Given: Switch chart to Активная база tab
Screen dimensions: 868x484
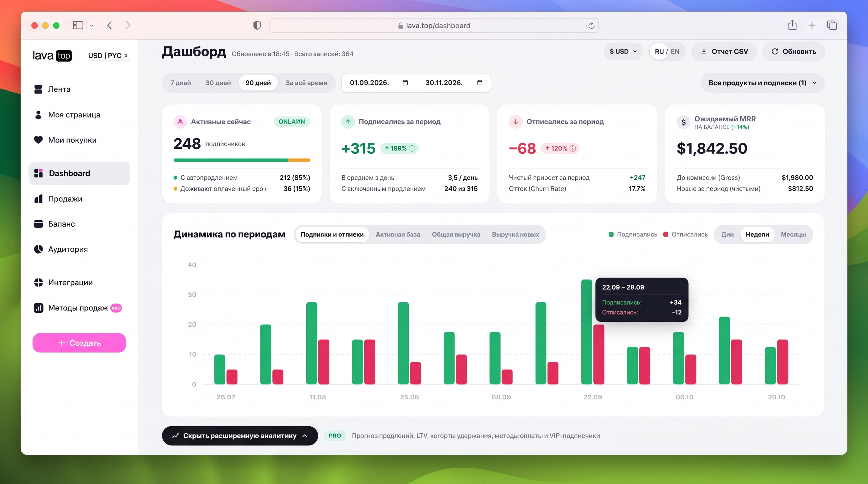Looking at the screenshot, I should click(x=398, y=235).
